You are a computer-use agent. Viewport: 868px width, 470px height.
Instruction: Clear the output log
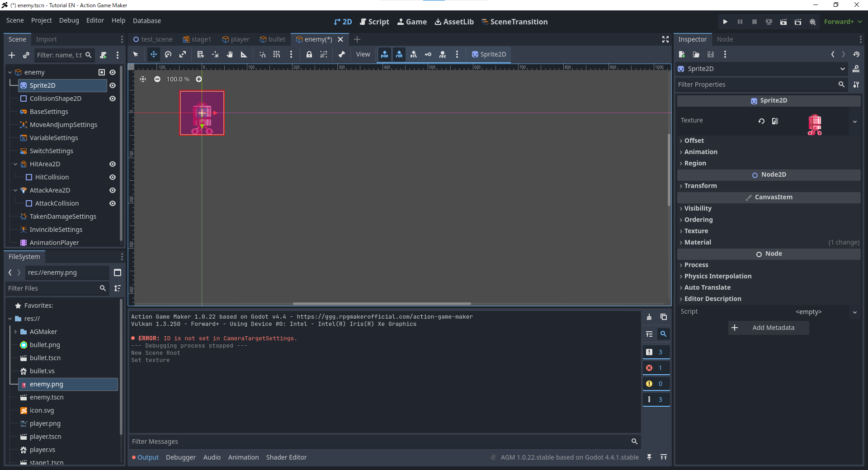(x=649, y=317)
